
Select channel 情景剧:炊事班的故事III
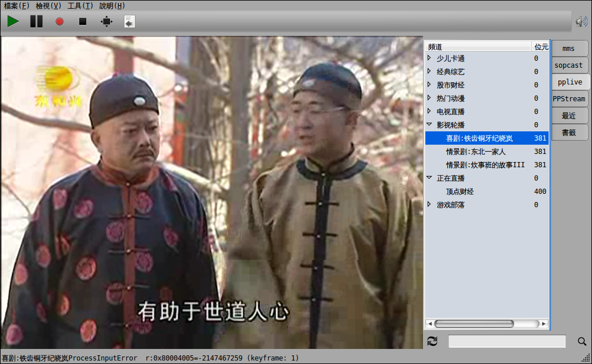click(x=487, y=164)
